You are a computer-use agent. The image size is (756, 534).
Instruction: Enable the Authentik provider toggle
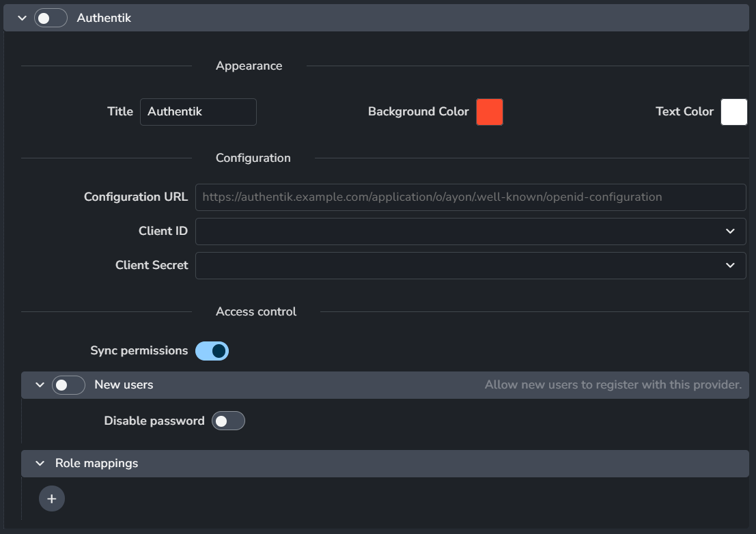click(x=51, y=18)
